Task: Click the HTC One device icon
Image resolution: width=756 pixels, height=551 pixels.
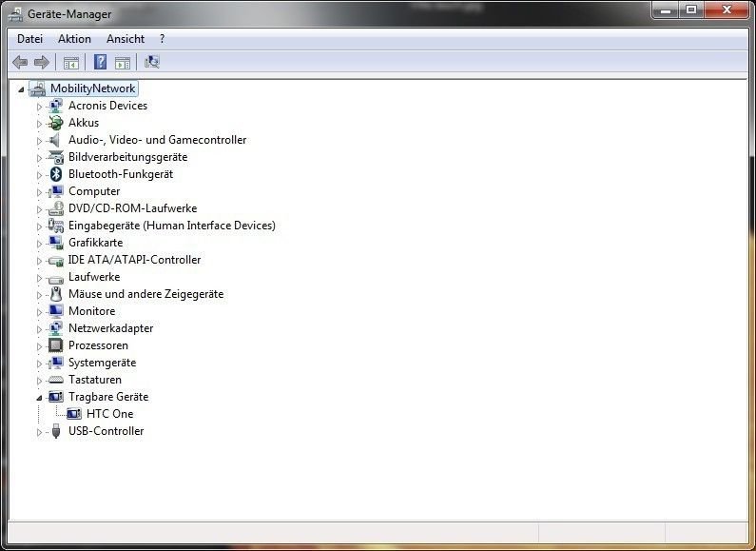Action: coord(74,414)
